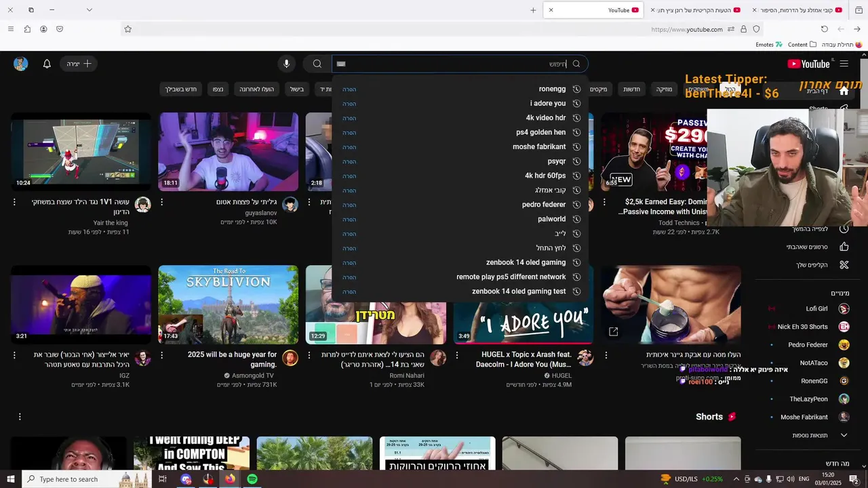Open the list all tabs dropdown arrow
Screen dimensions: 868x488
[89, 10]
